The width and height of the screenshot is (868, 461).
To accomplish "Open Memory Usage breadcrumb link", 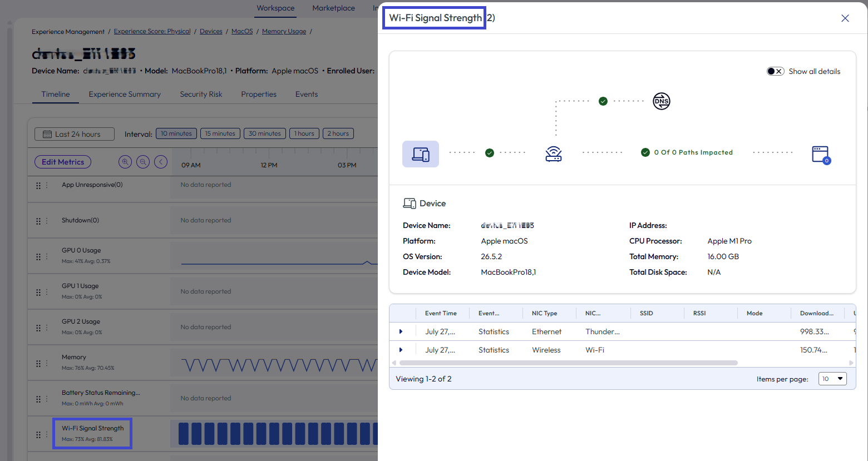I will [284, 31].
